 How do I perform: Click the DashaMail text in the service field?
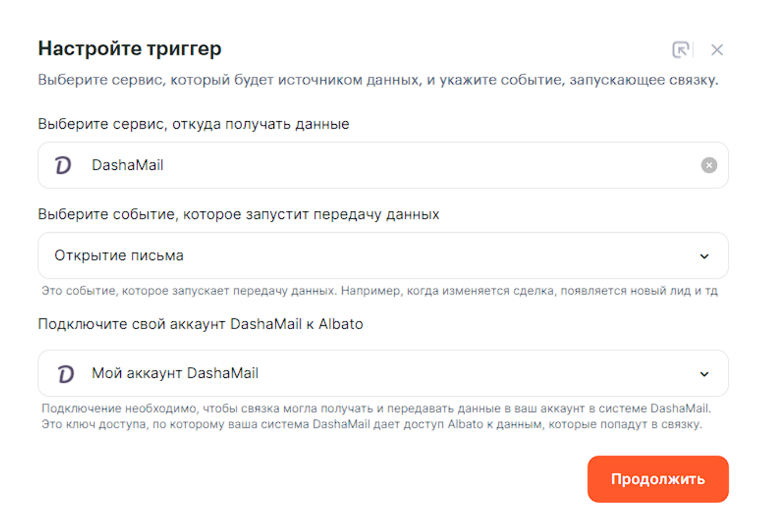coord(127,165)
